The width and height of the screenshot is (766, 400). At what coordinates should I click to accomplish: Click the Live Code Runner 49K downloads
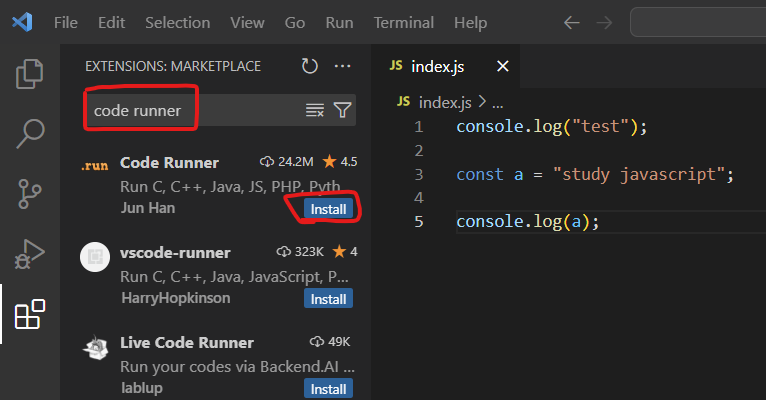click(330, 341)
